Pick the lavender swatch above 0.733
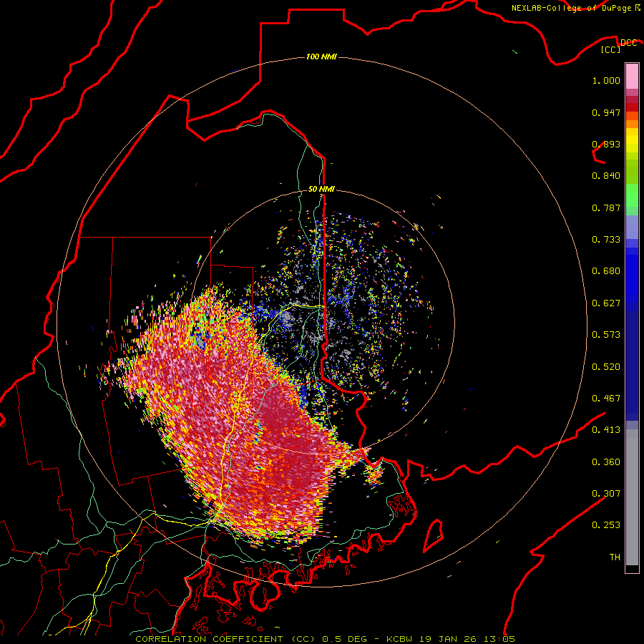 tap(632, 227)
